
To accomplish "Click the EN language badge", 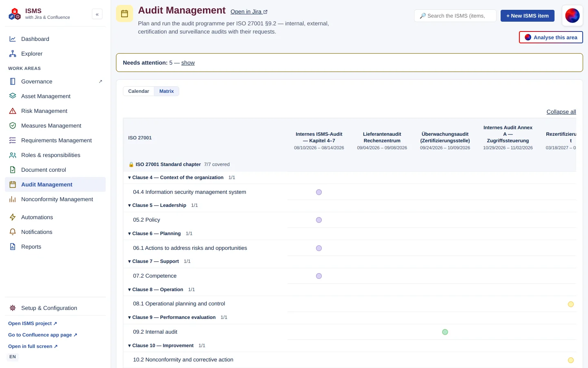I will pyautogui.click(x=13, y=357).
